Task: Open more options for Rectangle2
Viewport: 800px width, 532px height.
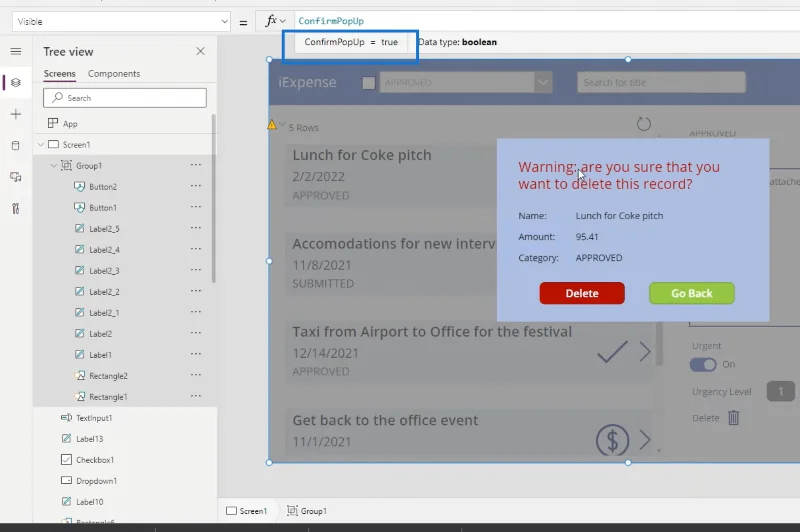Action: (x=196, y=375)
